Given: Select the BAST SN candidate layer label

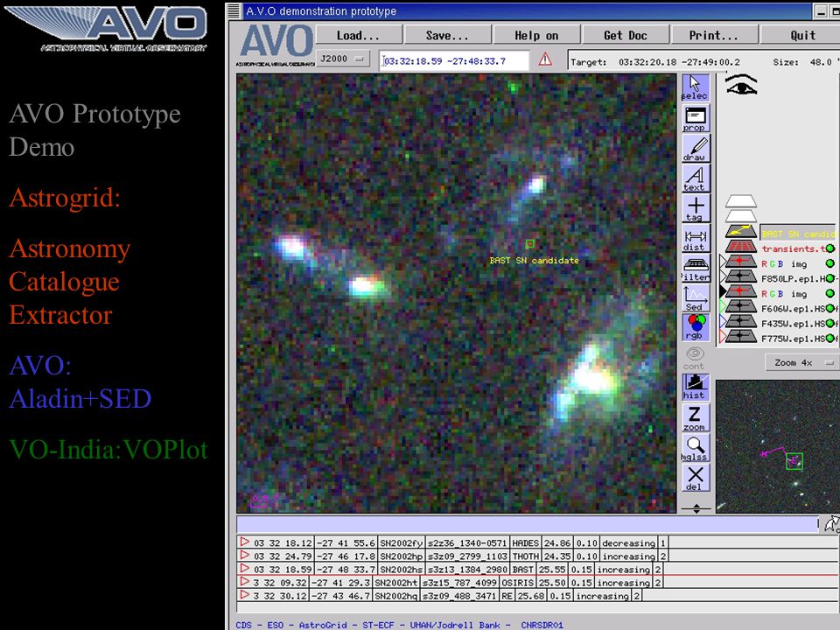Looking at the screenshot, I should (798, 234).
